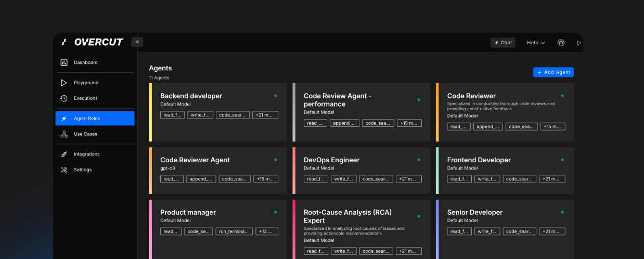Open Code Review Agent - performance card
The image size is (644, 259).
[362, 112]
